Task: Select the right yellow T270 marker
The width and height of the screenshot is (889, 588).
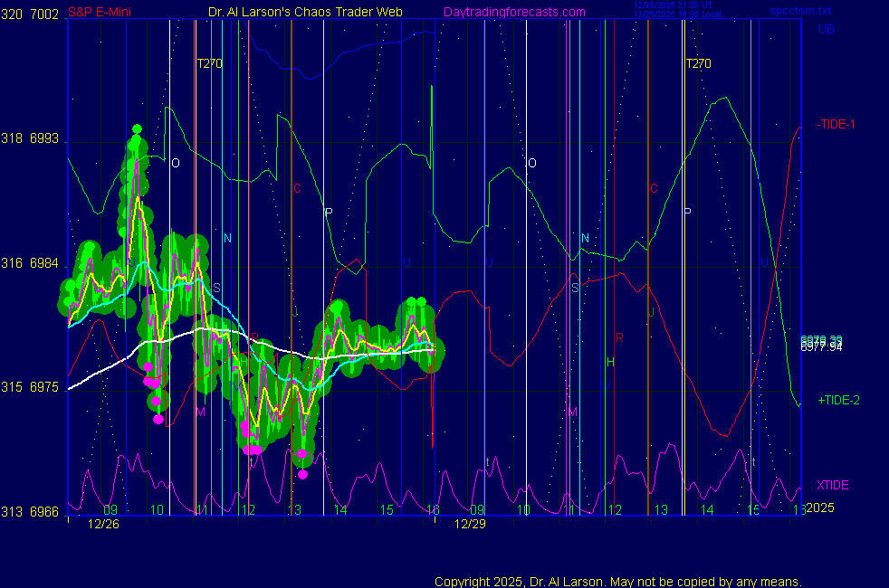Action: [x=698, y=63]
